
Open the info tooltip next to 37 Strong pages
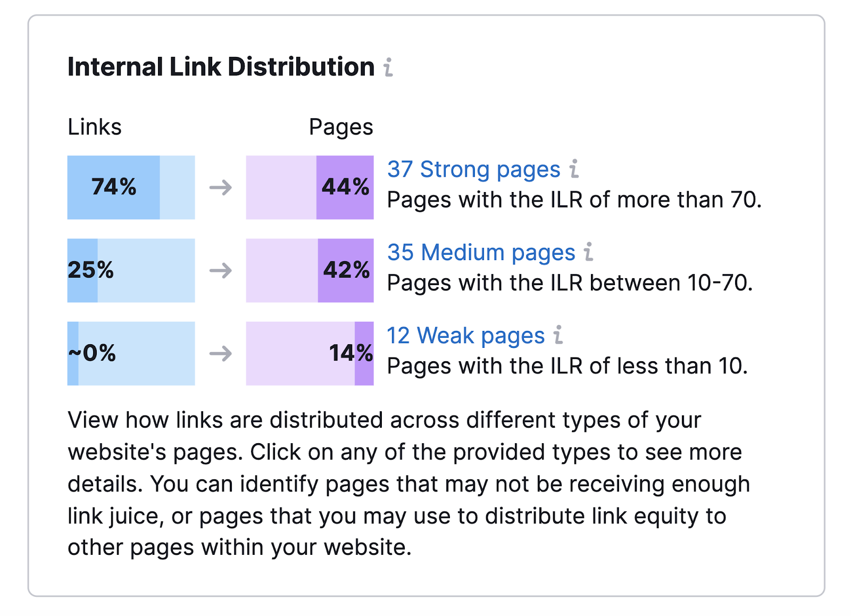[x=573, y=169]
